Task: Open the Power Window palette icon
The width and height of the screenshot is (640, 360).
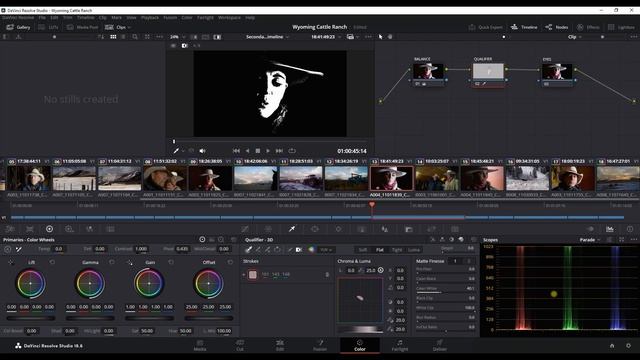Action: 315,229
